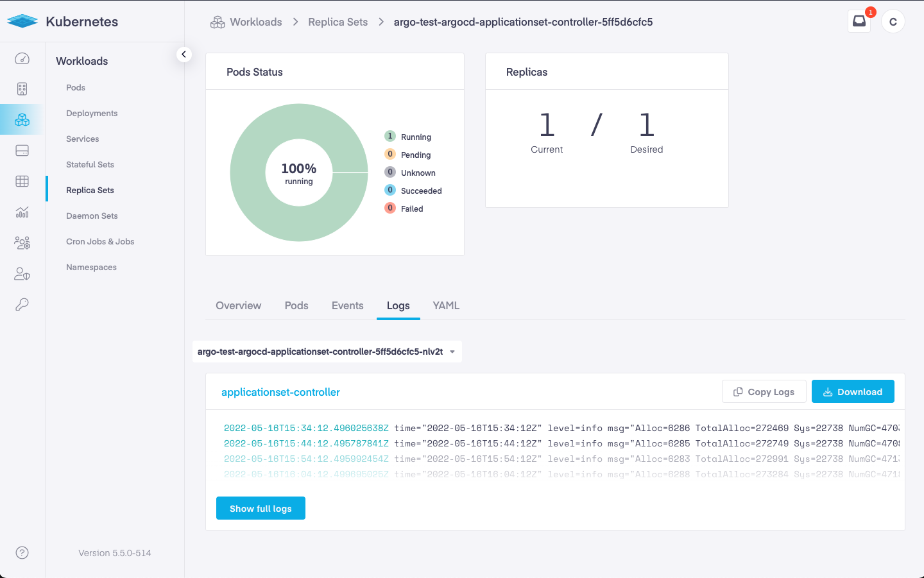Viewport: 924px width, 578px height.
Task: Select the grid table icon in sidebar
Action: coord(22,182)
